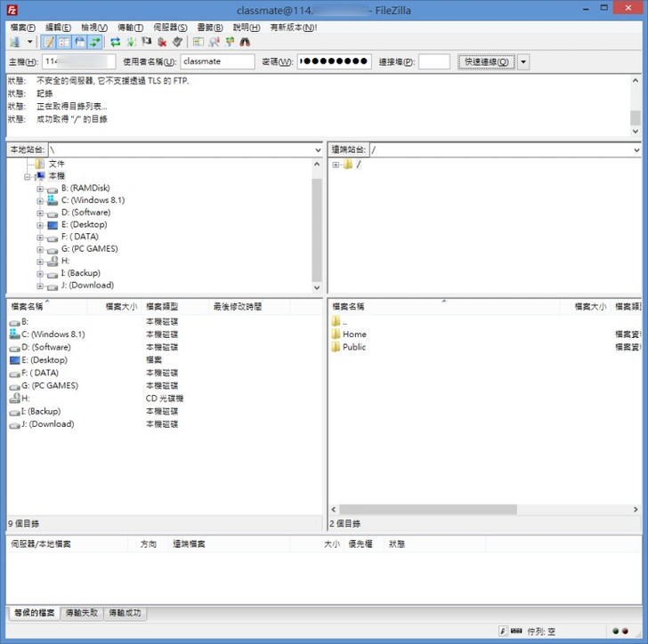Toggle the message log display

49,42
